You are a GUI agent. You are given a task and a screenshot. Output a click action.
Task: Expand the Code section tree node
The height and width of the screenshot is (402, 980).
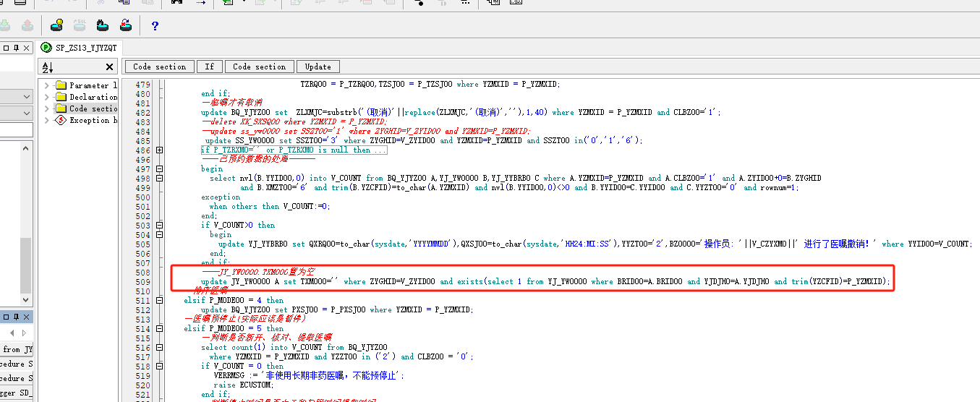click(47, 108)
